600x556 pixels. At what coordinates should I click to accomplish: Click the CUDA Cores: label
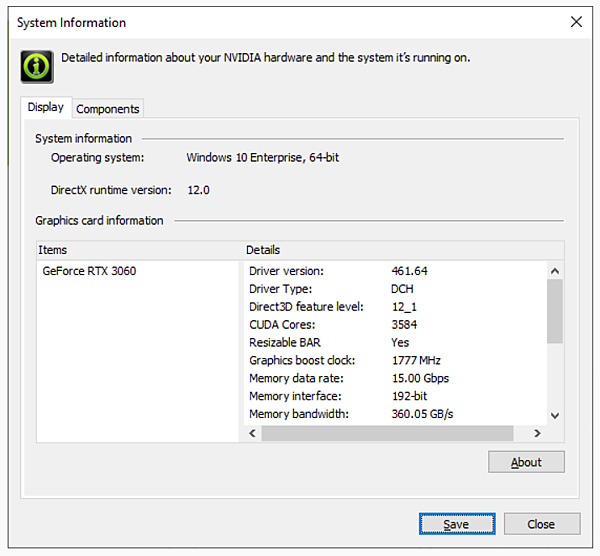pos(282,324)
